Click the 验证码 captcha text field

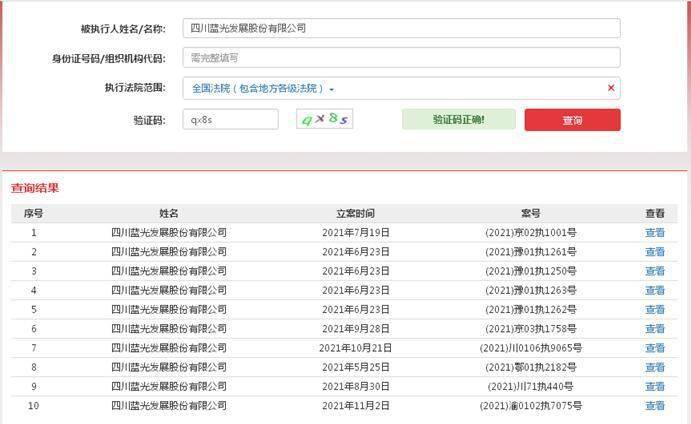click(x=230, y=120)
